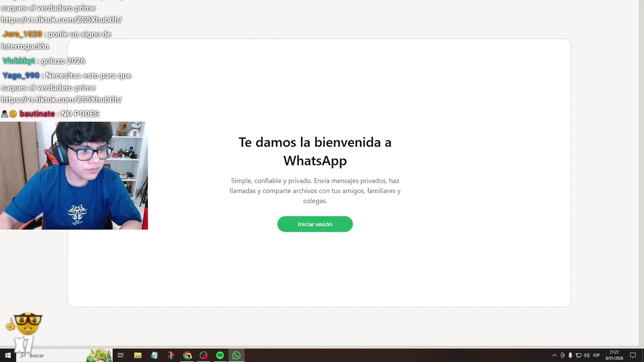Open the bird illustration search highlight
This screenshot has height=362, width=644.
pyautogui.click(x=99, y=355)
